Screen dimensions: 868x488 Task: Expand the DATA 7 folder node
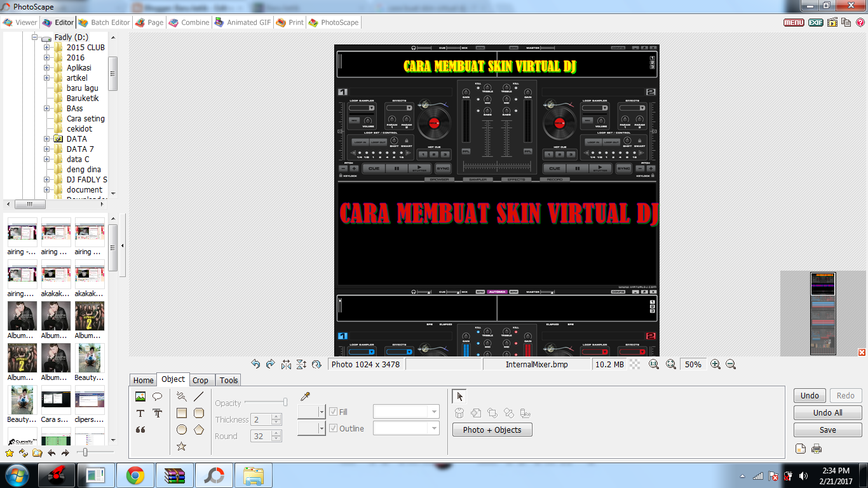tap(46, 149)
